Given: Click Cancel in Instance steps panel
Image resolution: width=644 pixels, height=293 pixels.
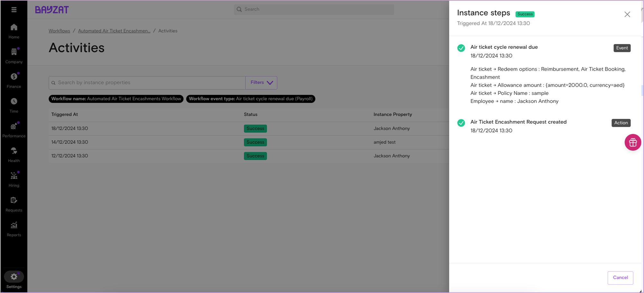Looking at the screenshot, I should pos(620,278).
